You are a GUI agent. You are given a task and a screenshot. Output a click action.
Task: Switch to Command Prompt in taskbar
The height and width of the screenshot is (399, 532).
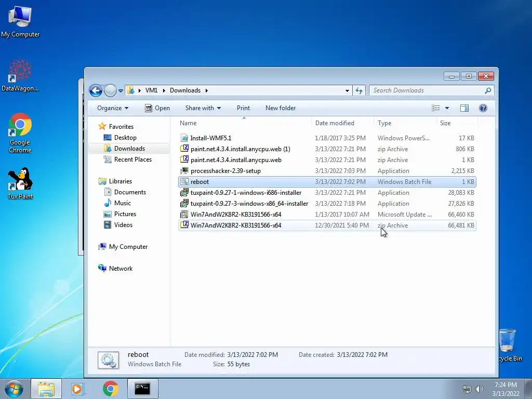click(x=142, y=389)
